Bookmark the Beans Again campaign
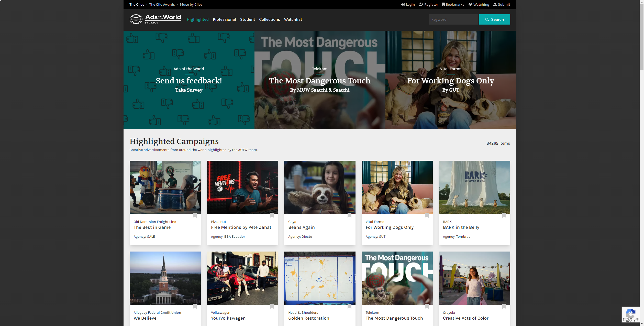 coord(349,215)
